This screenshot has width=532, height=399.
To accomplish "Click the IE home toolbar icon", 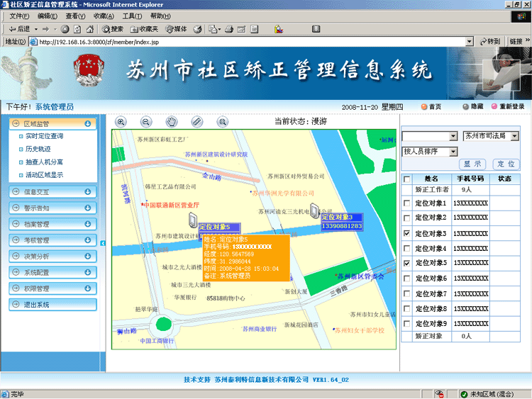I will (x=89, y=29).
